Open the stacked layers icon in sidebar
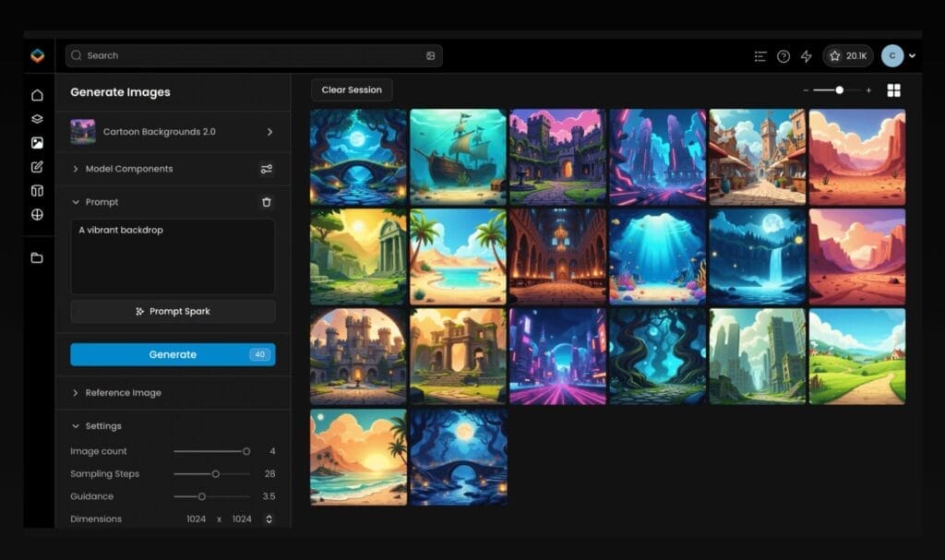The width and height of the screenshot is (945, 560). tap(37, 119)
